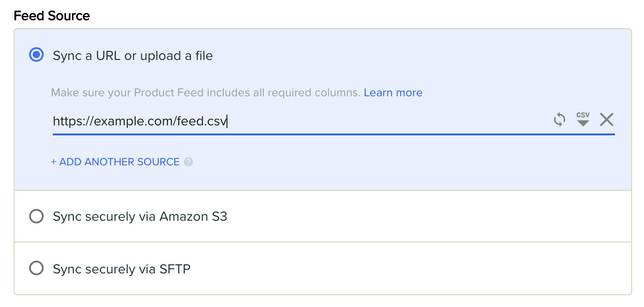Viewport: 644px width, 307px height.
Task: Open the CSV file format selector
Action: (x=583, y=119)
